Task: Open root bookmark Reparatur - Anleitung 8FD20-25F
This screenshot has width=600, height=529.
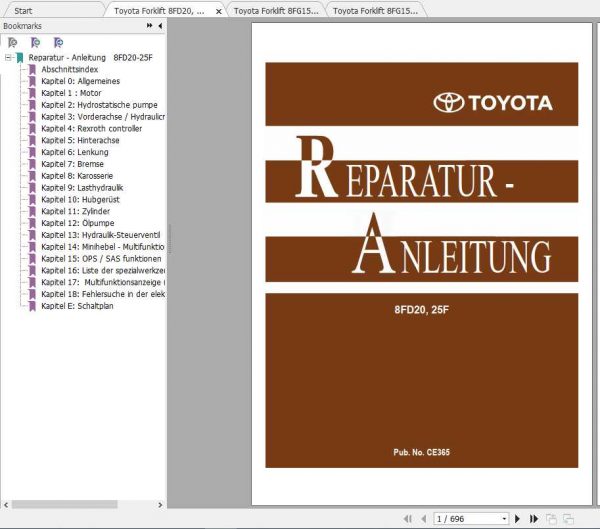Action: click(90, 58)
